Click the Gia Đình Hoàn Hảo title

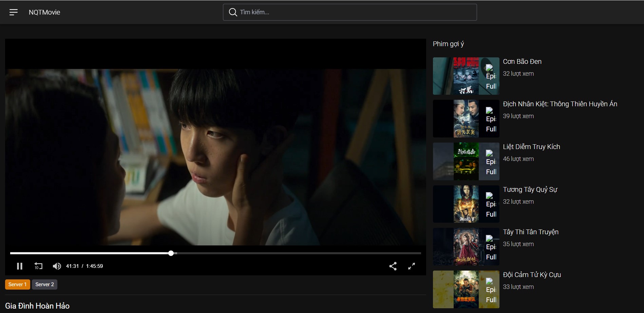pyautogui.click(x=37, y=306)
